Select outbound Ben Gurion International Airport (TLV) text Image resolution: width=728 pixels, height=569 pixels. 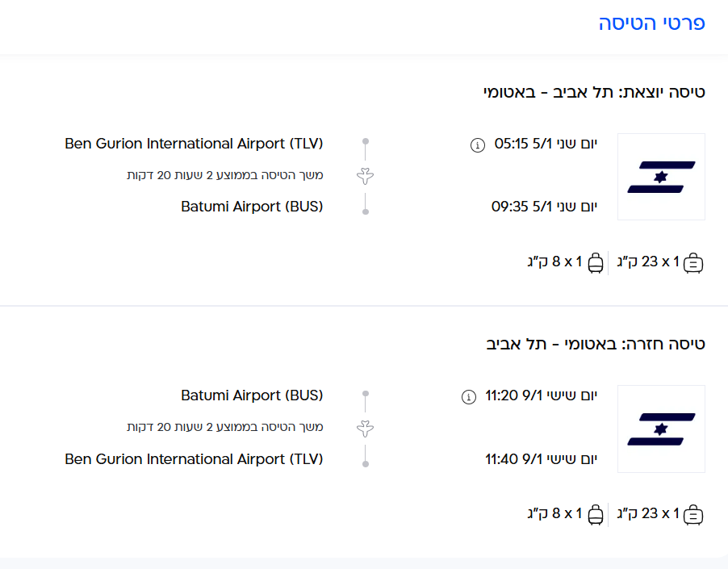pyautogui.click(x=194, y=144)
